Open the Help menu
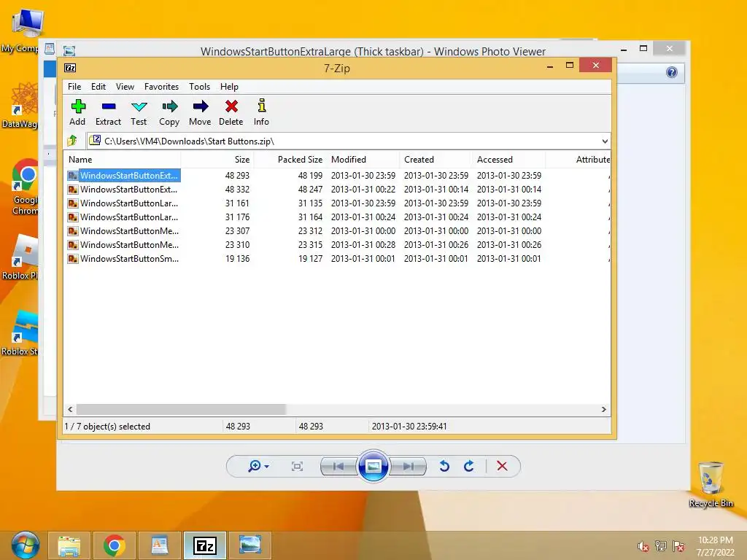The height and width of the screenshot is (560, 747). coord(229,87)
